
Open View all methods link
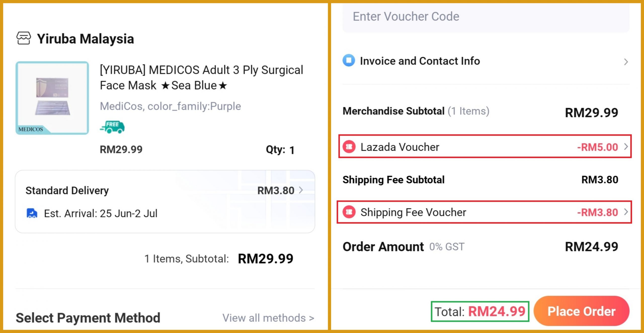coord(268,318)
